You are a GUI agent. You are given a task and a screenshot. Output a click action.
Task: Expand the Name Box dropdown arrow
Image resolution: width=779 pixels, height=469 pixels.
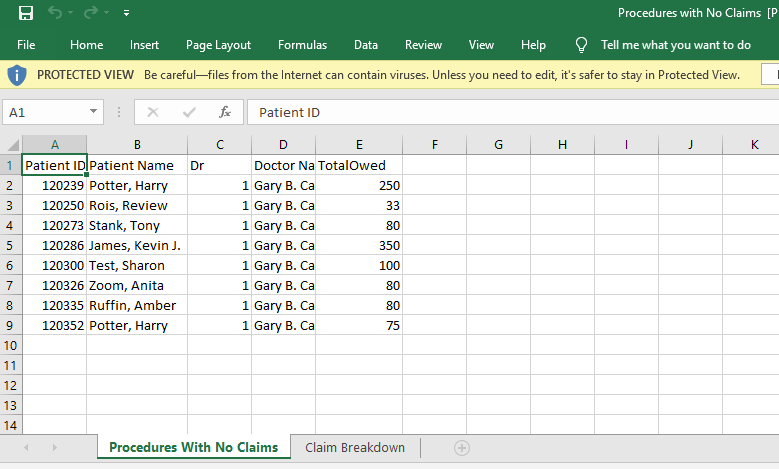(94, 113)
